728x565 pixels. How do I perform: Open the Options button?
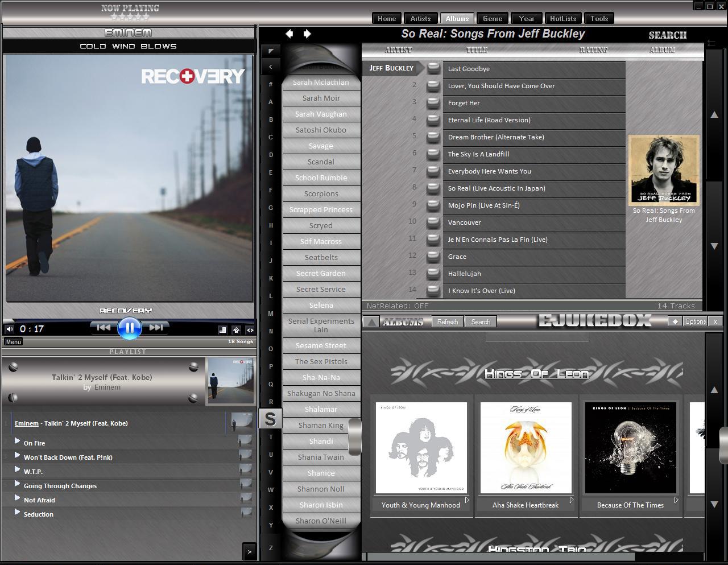696,321
